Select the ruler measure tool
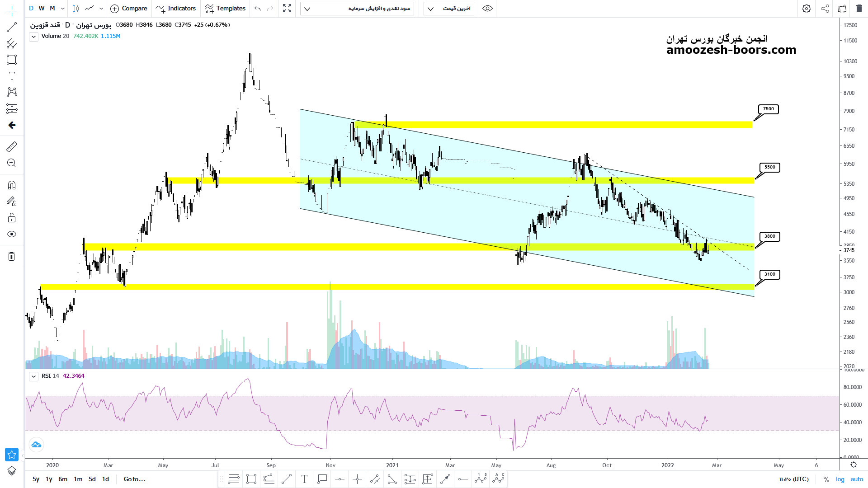The height and width of the screenshot is (488, 868). [x=12, y=146]
